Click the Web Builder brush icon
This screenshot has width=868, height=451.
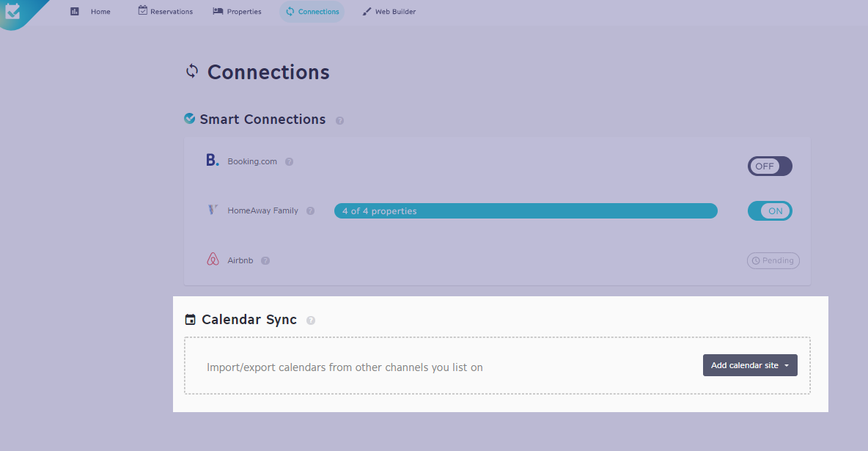coord(367,12)
